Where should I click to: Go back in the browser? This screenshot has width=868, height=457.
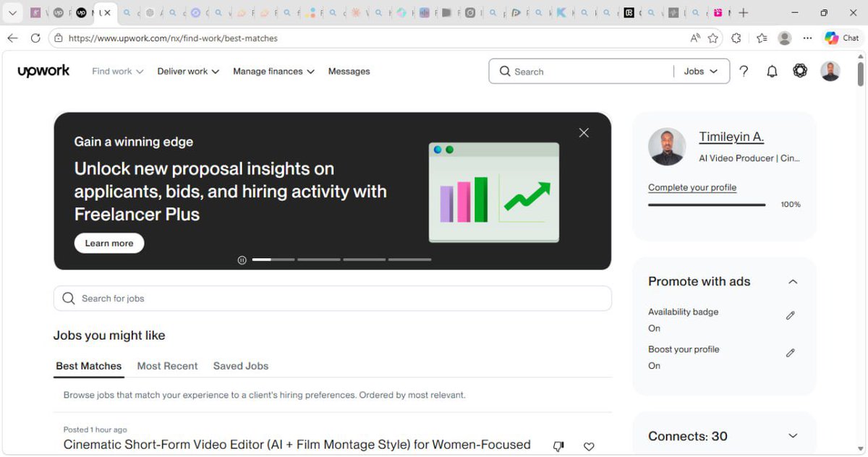pyautogui.click(x=12, y=38)
